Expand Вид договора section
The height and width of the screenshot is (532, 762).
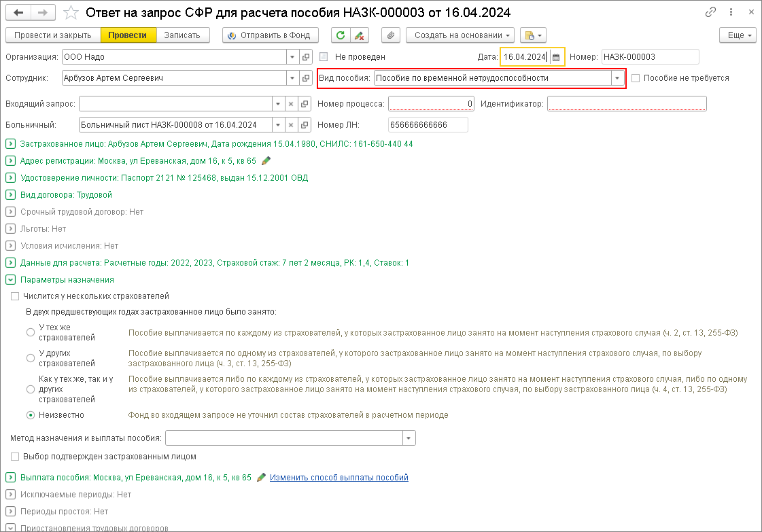click(10, 195)
